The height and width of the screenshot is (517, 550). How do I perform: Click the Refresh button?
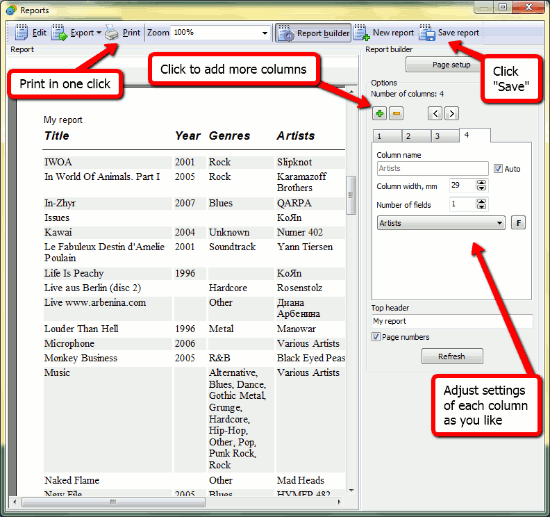point(452,356)
